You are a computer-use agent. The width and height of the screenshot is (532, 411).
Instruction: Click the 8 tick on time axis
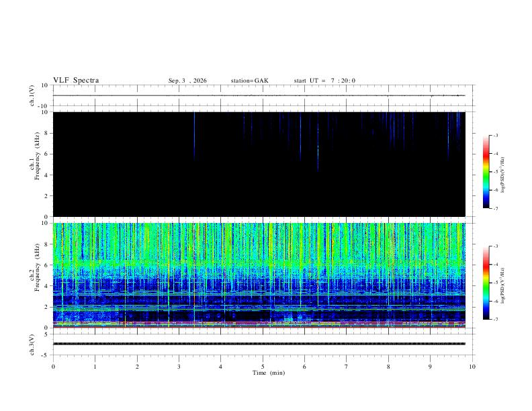coord(388,367)
